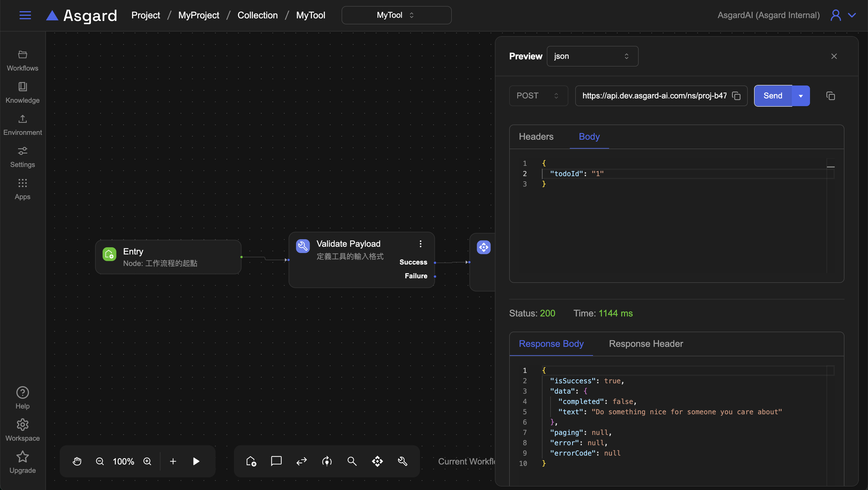Switch to the Response Header tab
This screenshot has width=868, height=490.
(646, 344)
